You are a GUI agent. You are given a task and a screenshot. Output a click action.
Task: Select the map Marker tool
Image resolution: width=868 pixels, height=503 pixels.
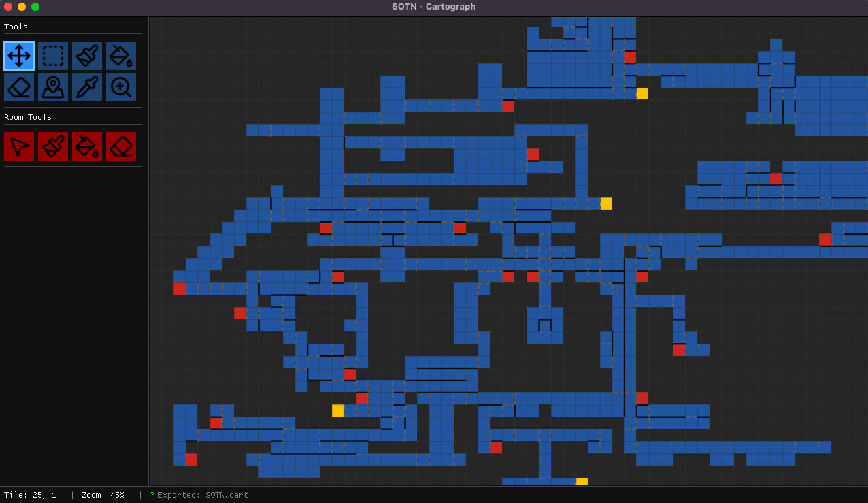pos(53,87)
